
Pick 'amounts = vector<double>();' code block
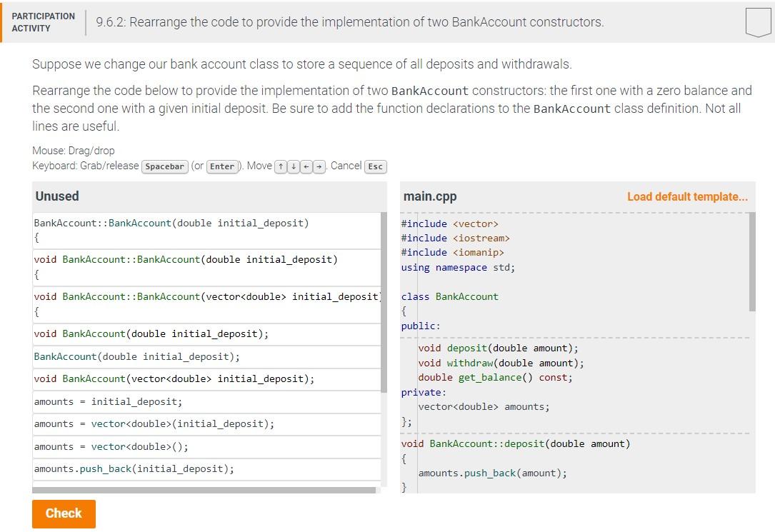(x=111, y=446)
